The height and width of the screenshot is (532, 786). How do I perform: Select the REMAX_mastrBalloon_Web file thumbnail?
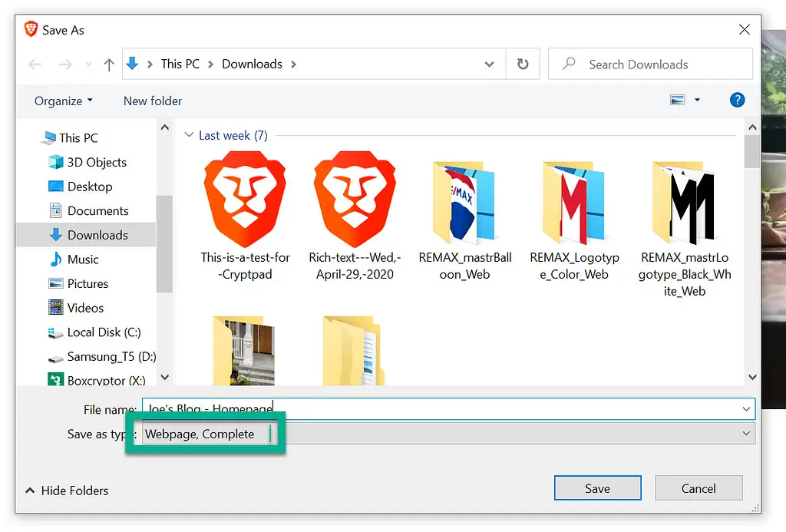pos(464,202)
